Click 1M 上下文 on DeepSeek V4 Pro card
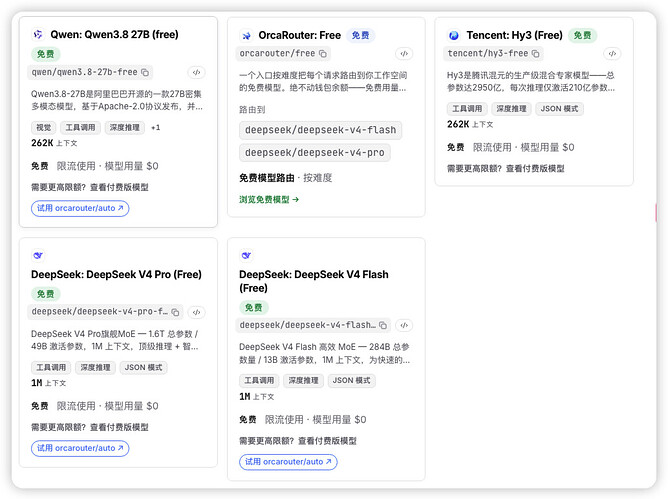The image size is (668, 499). click(x=49, y=383)
